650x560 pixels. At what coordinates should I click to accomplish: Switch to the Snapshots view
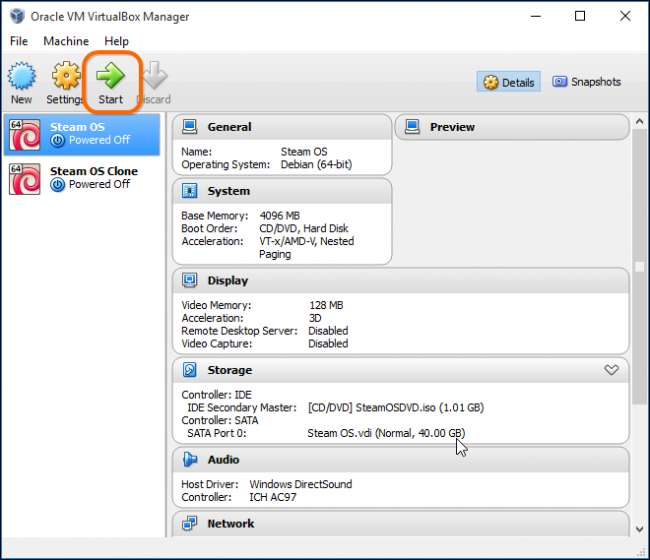pos(587,82)
